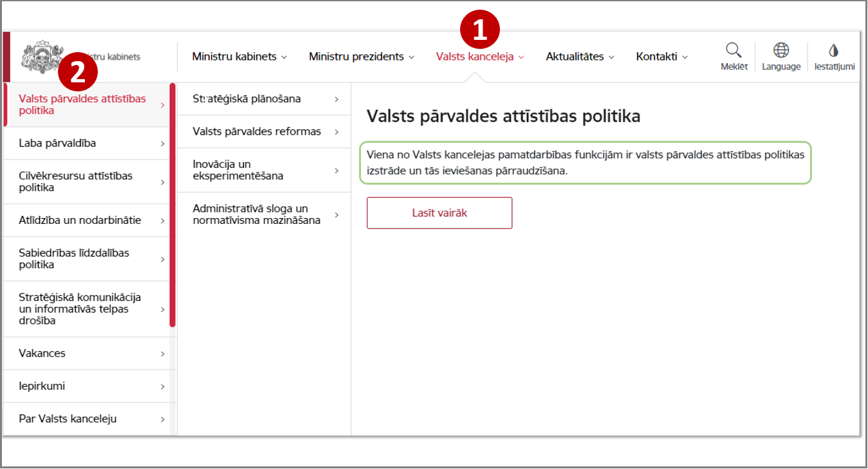Screen dimensions: 868x469
Task: Open the Meklēt search icon
Action: pyautogui.click(x=734, y=50)
